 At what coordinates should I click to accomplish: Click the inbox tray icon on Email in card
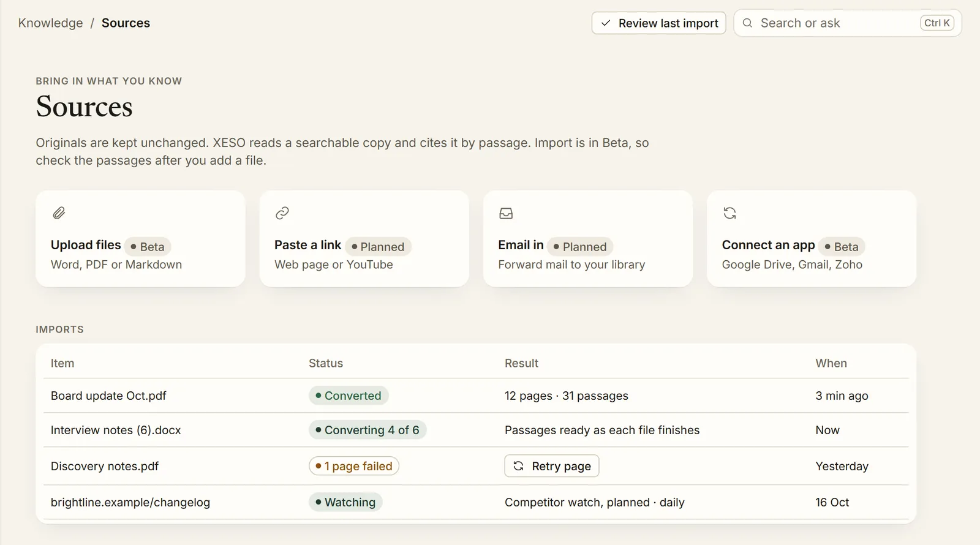tap(506, 213)
